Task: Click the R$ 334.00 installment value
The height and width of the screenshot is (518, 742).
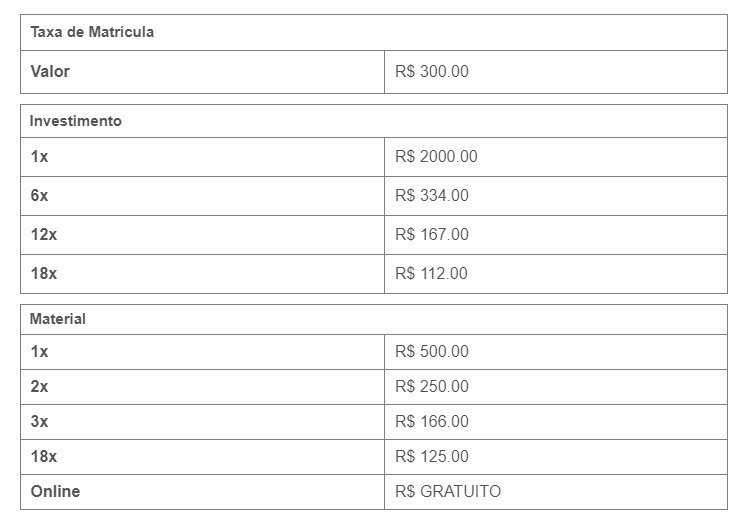Action: tap(432, 195)
